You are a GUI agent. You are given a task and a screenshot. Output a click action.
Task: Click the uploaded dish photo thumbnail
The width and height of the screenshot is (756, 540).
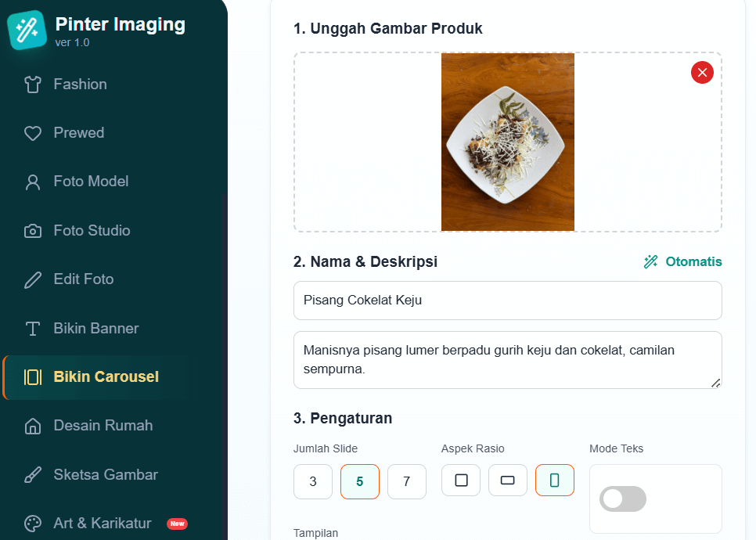click(507, 142)
